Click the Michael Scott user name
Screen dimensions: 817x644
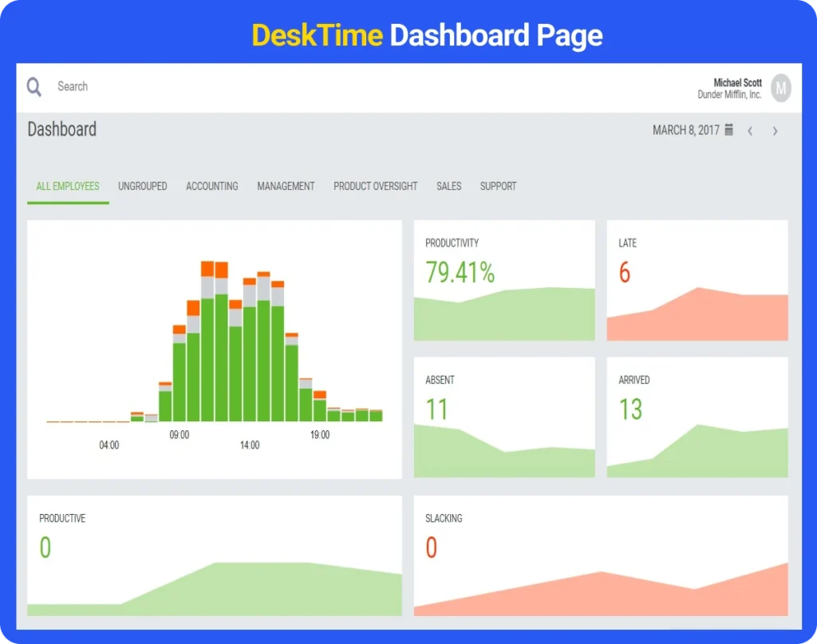pyautogui.click(x=737, y=82)
